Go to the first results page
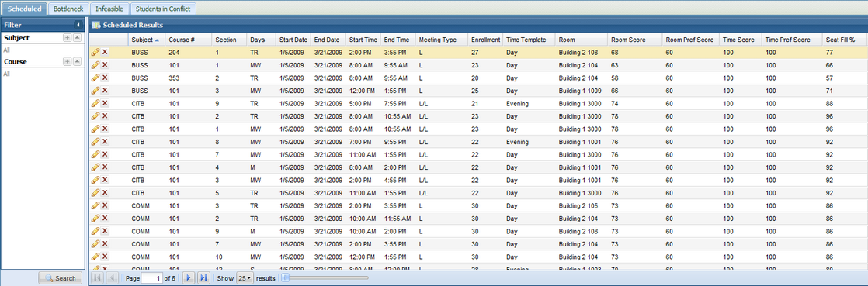This screenshot has width=868, height=286. tap(97, 278)
